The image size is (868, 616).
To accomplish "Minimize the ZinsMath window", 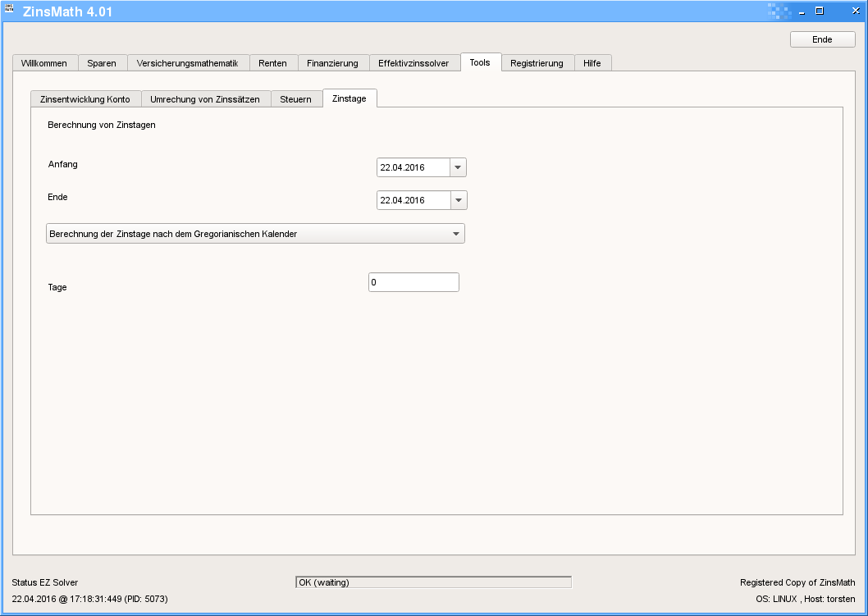I will [x=801, y=11].
